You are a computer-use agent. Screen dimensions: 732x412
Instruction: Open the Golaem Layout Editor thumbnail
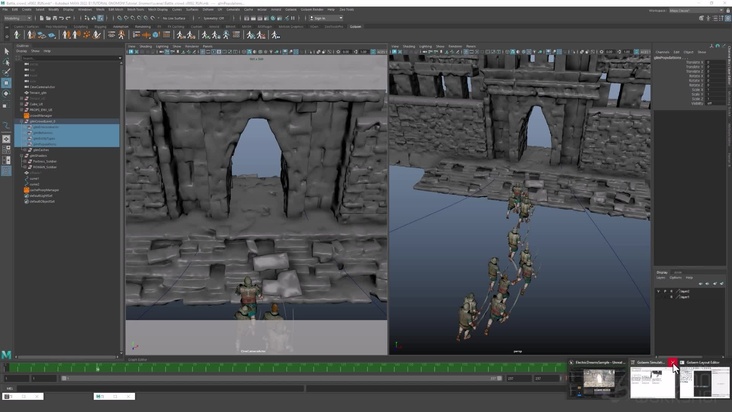coord(704,383)
